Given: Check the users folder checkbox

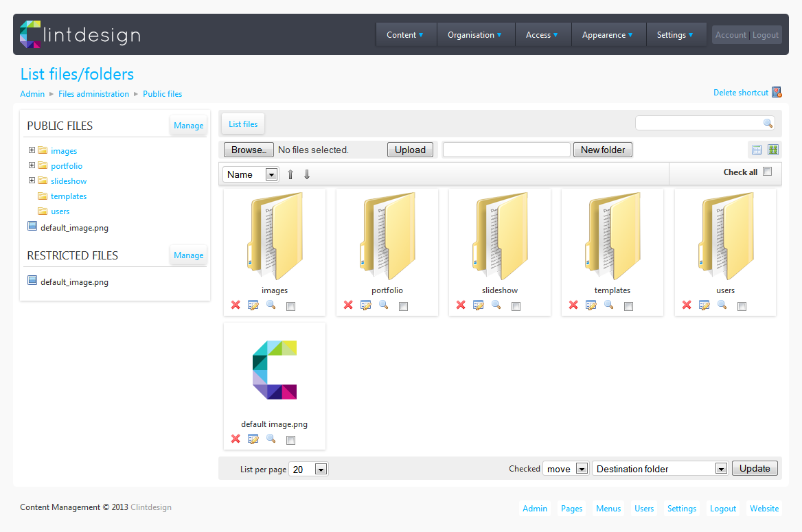Looking at the screenshot, I should point(742,306).
